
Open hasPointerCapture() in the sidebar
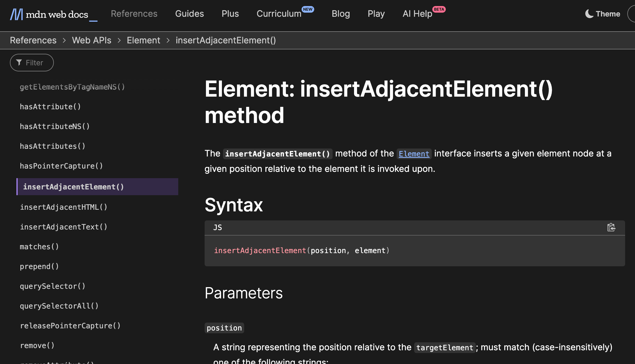click(61, 166)
